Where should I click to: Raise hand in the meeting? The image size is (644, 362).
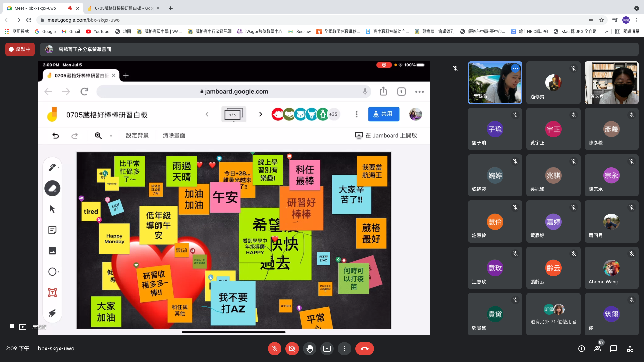[309, 349]
